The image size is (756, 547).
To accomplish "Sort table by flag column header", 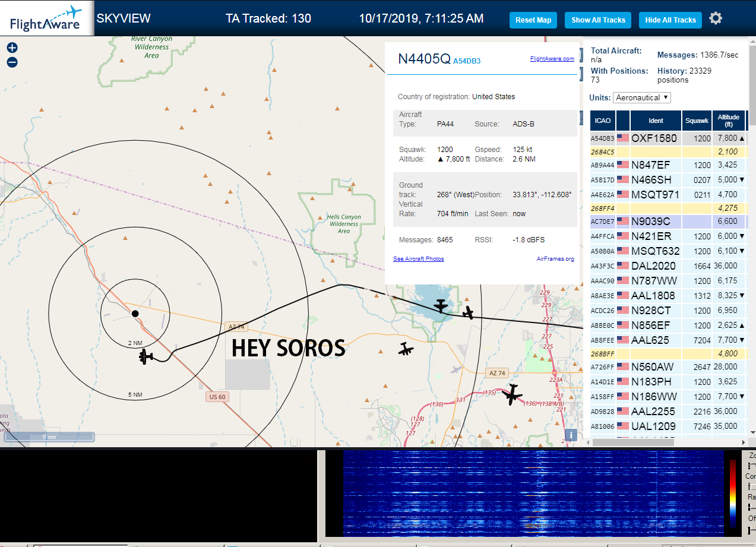I will 623,121.
